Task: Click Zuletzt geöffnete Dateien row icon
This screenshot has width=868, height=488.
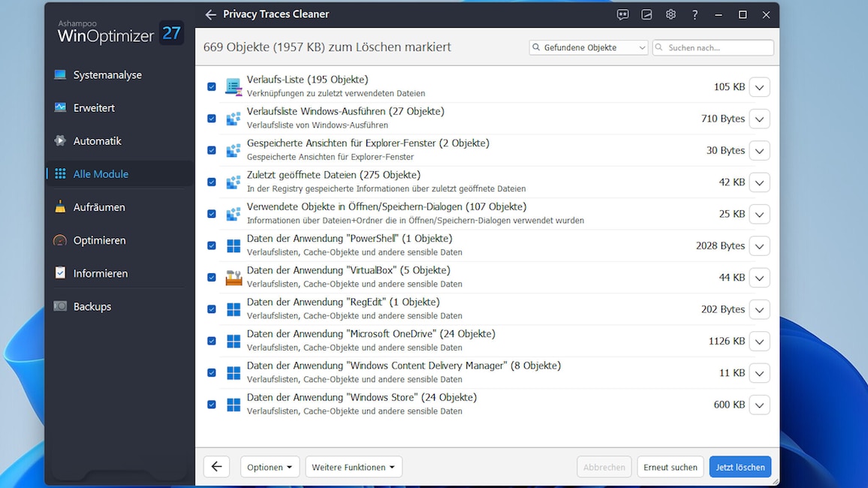Action: pos(234,182)
